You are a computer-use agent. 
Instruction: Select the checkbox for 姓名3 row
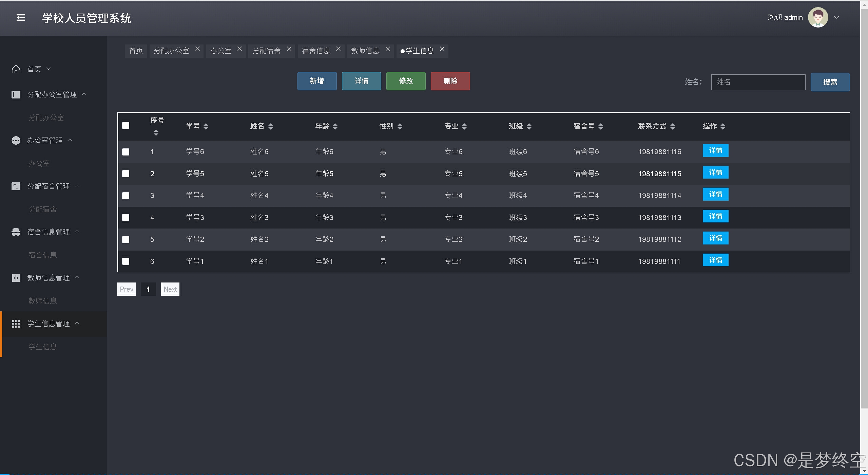126,217
